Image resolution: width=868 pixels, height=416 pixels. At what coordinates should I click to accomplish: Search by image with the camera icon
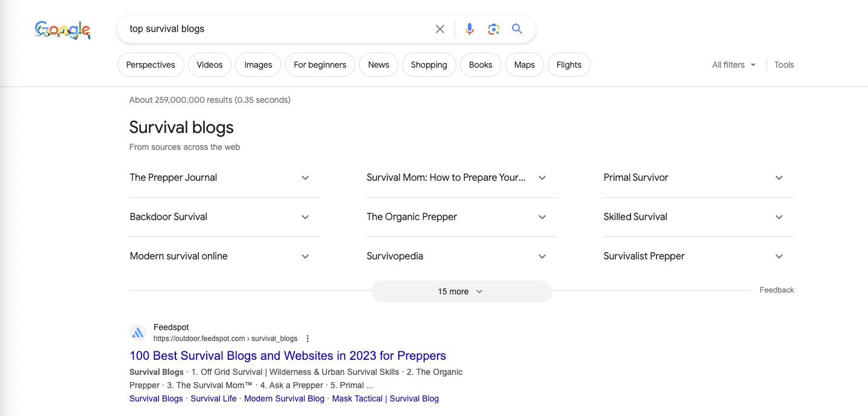click(x=494, y=29)
